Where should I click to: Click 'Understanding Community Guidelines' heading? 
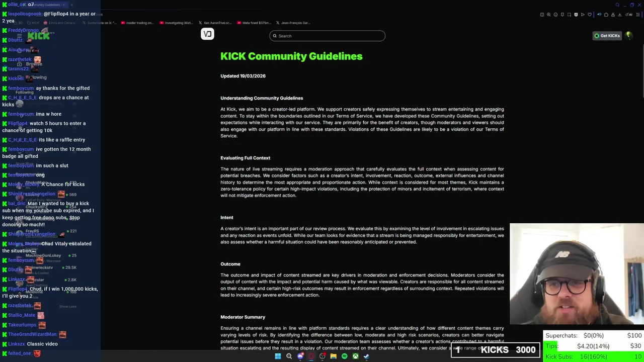point(262,98)
